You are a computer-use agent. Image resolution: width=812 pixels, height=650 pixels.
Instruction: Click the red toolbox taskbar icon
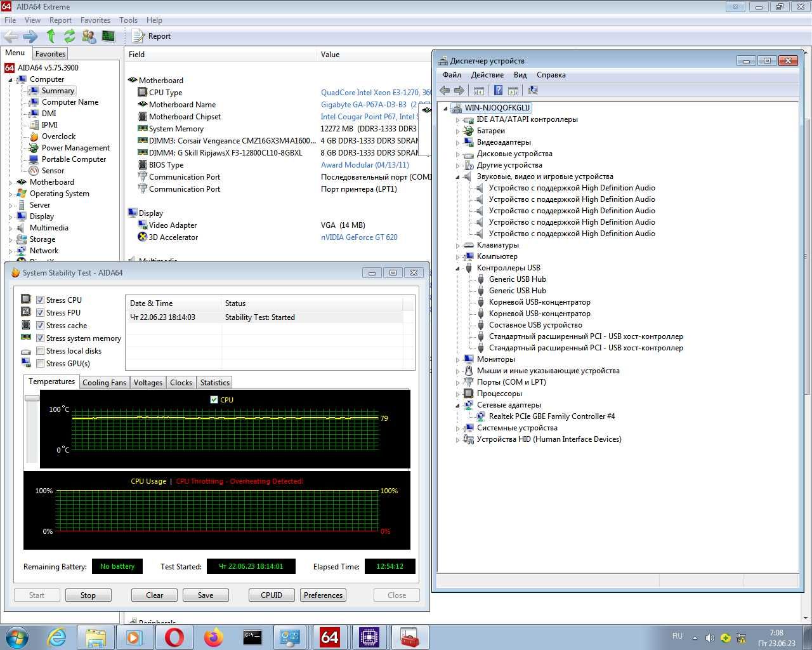click(409, 637)
